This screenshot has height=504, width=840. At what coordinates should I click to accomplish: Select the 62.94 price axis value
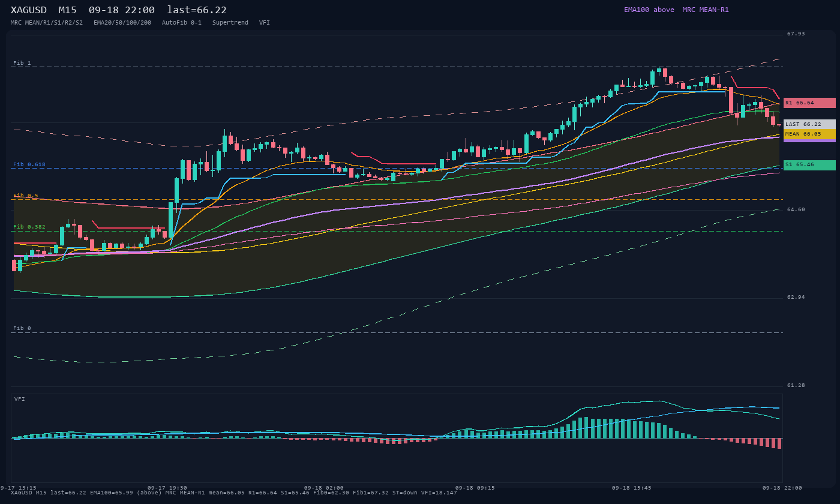pyautogui.click(x=796, y=297)
